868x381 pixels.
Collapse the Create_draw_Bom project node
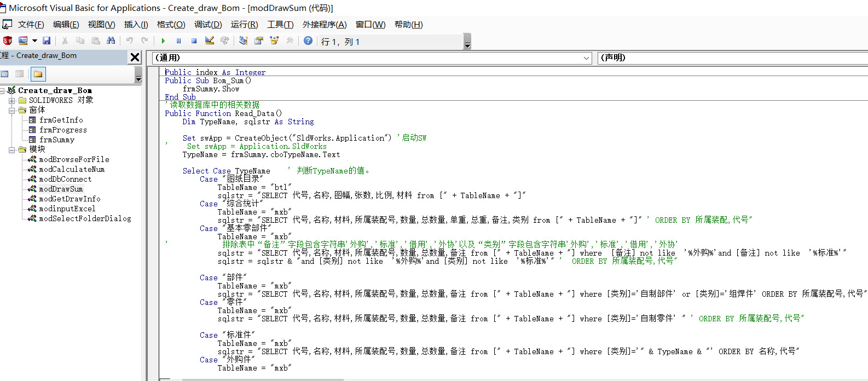tap(2, 90)
